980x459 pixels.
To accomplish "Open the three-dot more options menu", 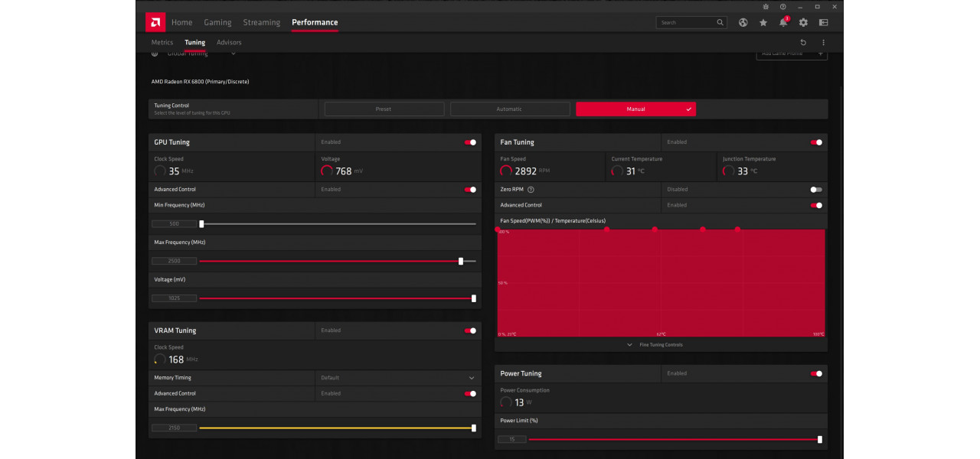I will point(824,43).
